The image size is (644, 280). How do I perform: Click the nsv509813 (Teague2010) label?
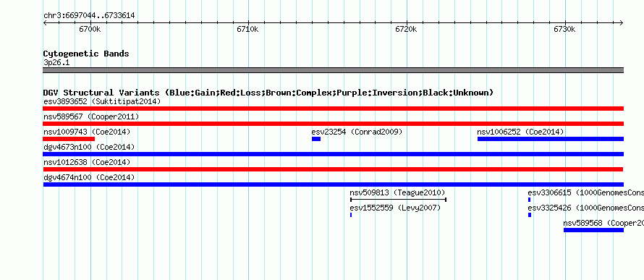click(x=397, y=193)
